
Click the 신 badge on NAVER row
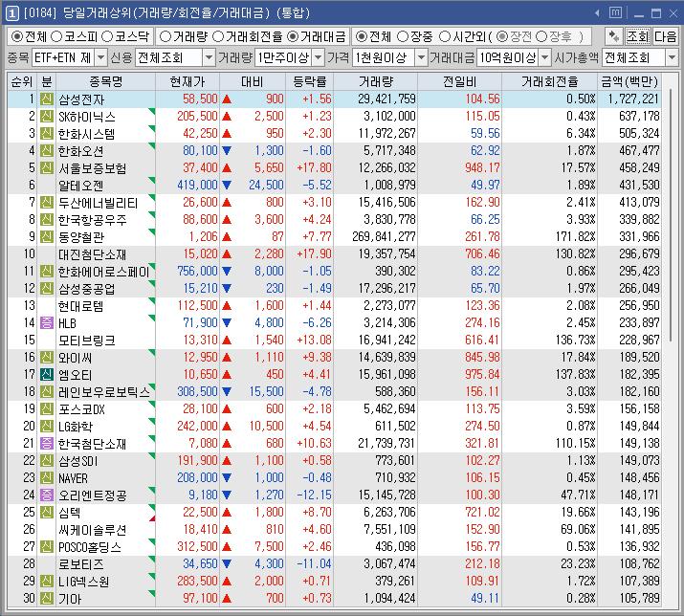click(x=47, y=477)
